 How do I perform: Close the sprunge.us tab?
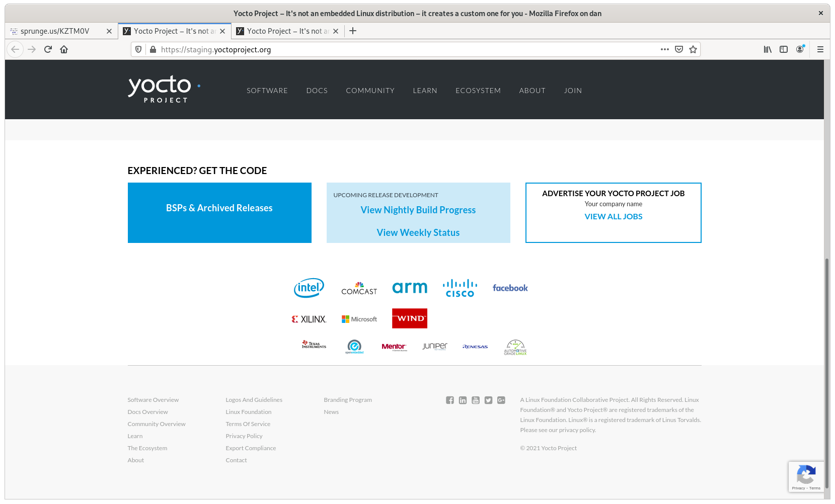(x=109, y=31)
